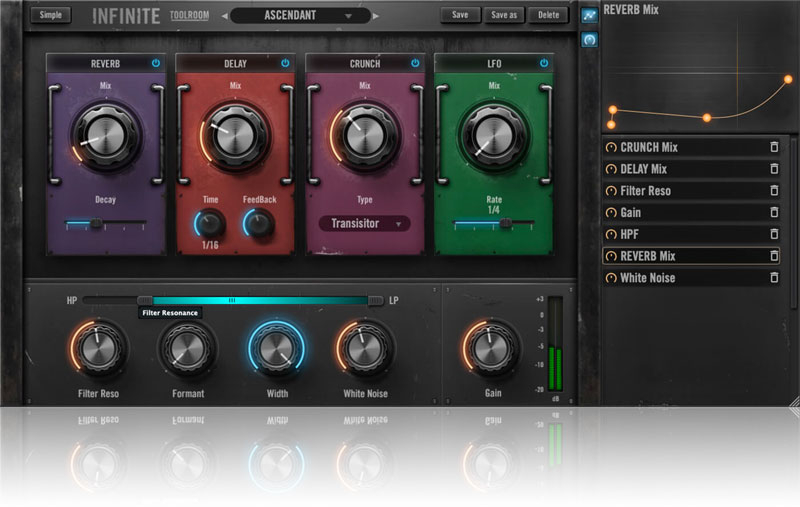Click the LP filter slider handle
The width and height of the screenshot is (800, 507).
[x=376, y=300]
